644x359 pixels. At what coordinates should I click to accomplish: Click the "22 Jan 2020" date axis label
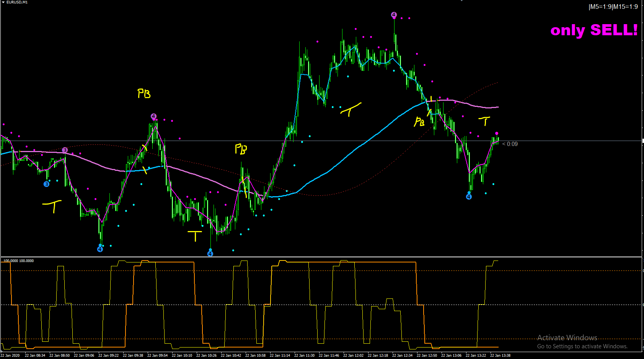[10, 356]
